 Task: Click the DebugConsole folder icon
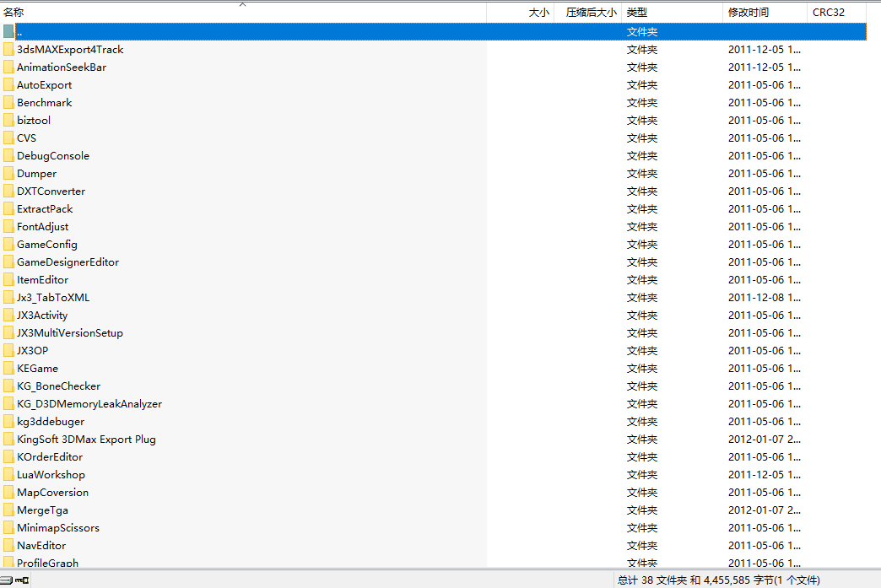click(8, 155)
